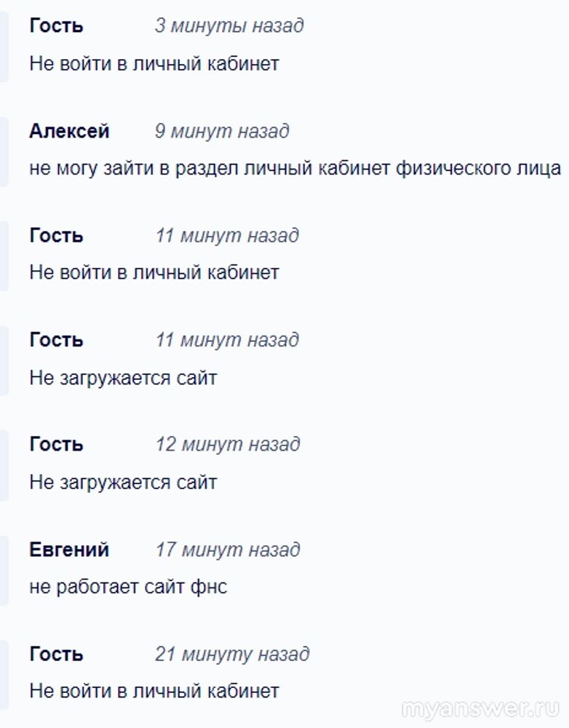Screen dimensions: 569x728
Task: Click the left accent bar beside Алексей's comment
Action: [4, 151]
